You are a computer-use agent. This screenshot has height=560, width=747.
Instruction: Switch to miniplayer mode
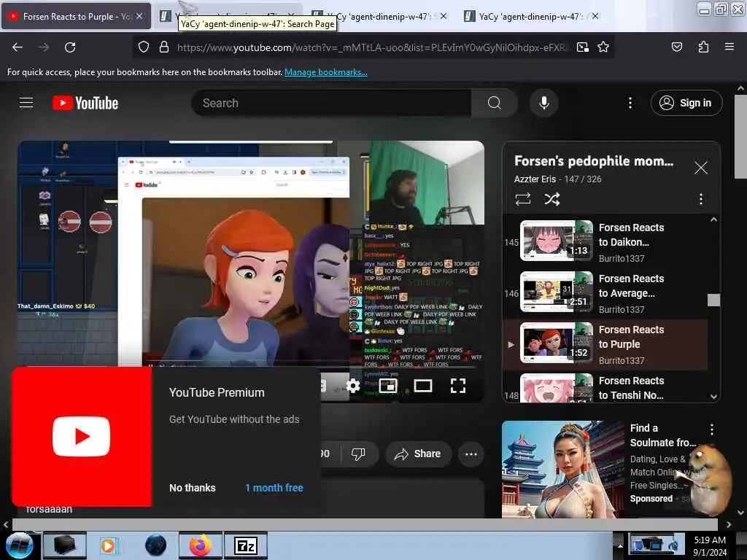pyautogui.click(x=388, y=386)
